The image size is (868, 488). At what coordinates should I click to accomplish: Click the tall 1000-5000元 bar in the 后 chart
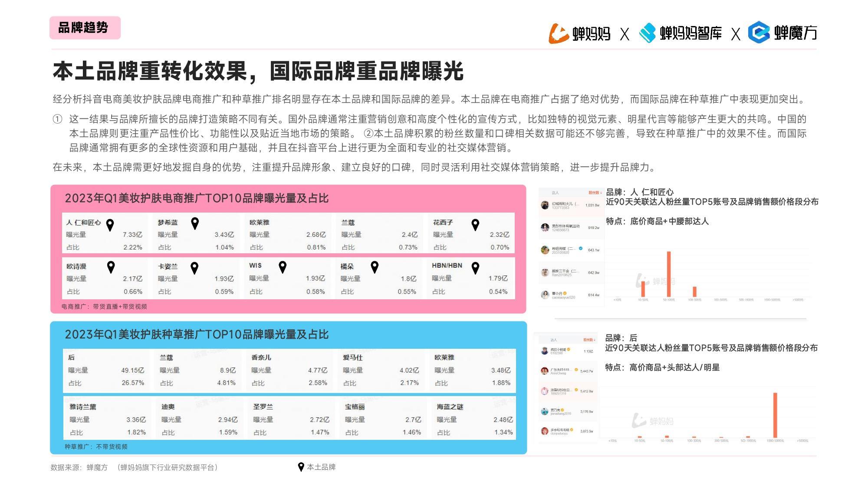pos(775,416)
